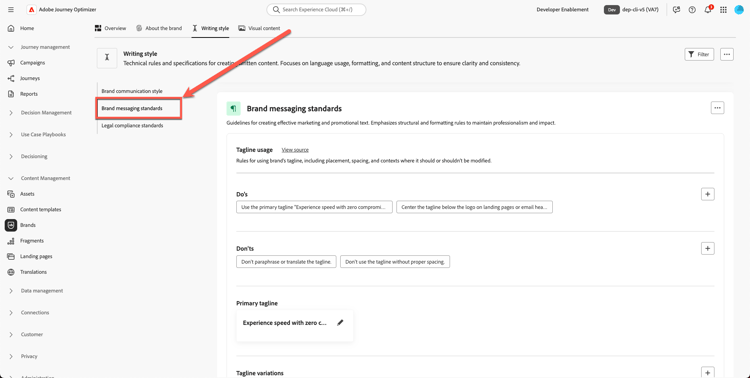Expand the Customer section
Screen dimensions: 750x378
[x=11, y=334]
